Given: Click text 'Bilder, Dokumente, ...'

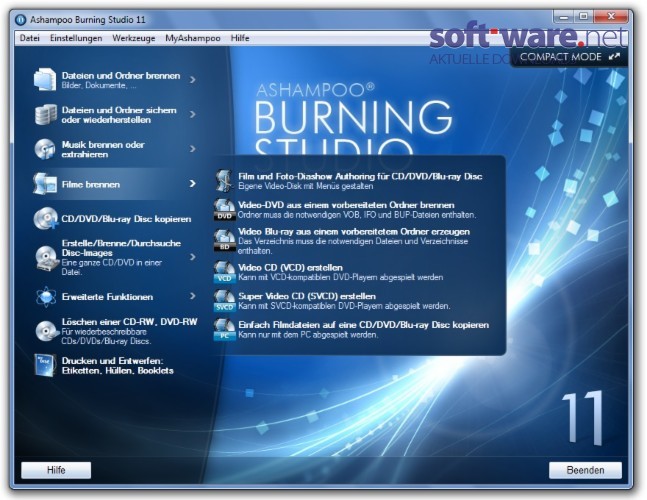Looking at the screenshot, I should pos(99,85).
